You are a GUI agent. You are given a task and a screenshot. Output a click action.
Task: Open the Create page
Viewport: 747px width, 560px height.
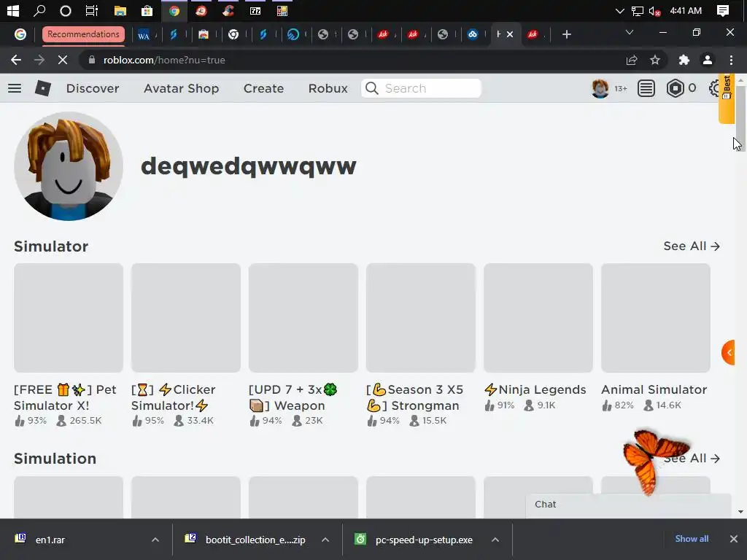tap(263, 88)
